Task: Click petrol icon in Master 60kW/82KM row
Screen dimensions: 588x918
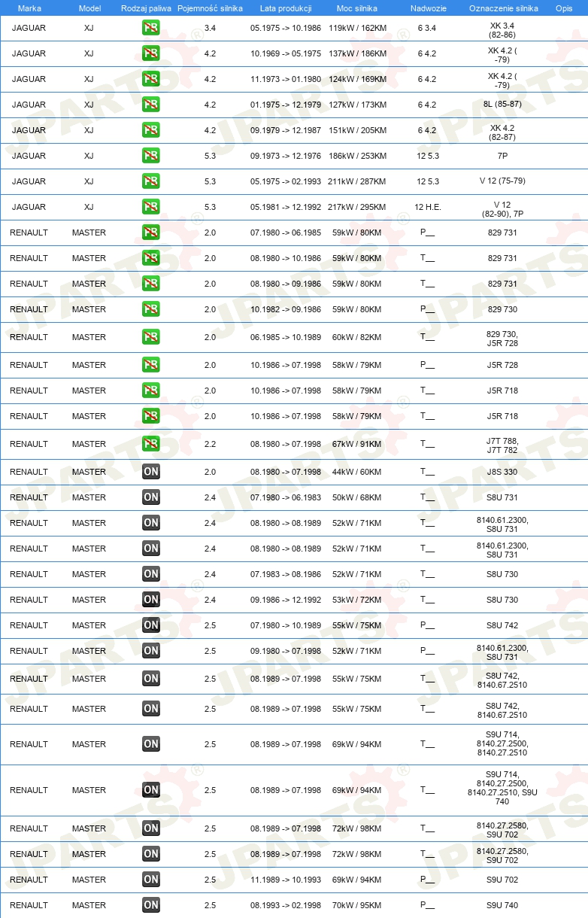Action: [x=151, y=337]
